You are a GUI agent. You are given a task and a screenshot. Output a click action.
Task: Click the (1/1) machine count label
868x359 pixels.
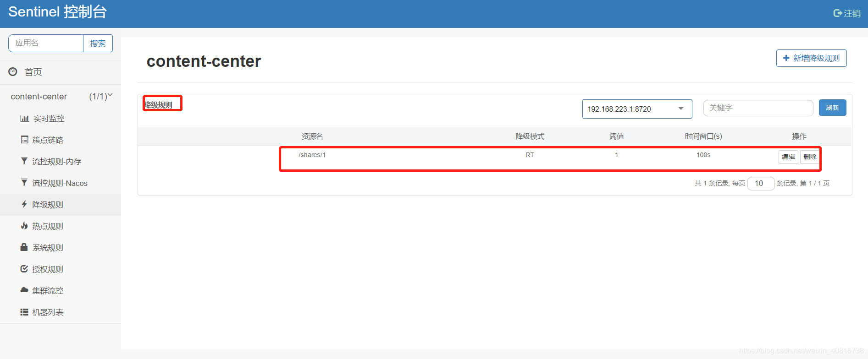(x=98, y=96)
